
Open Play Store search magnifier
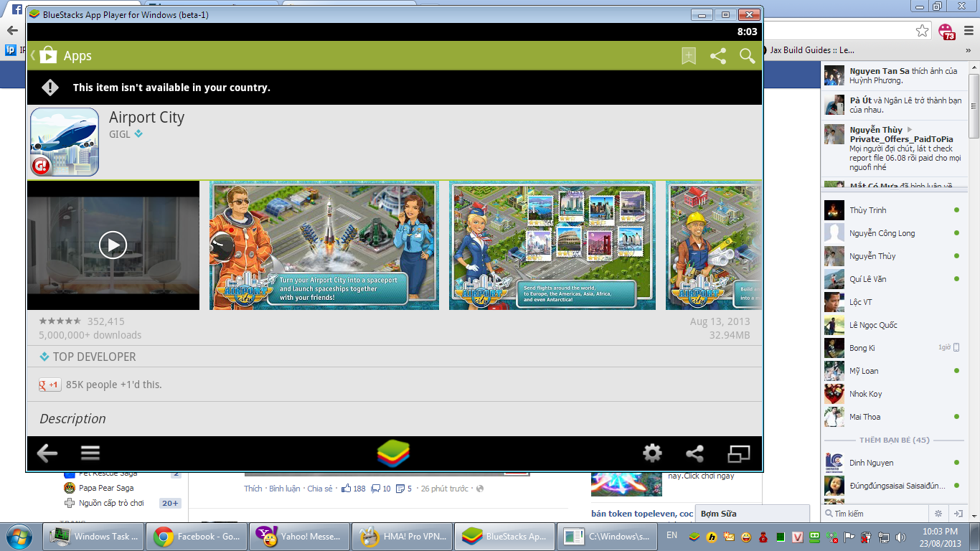(748, 56)
